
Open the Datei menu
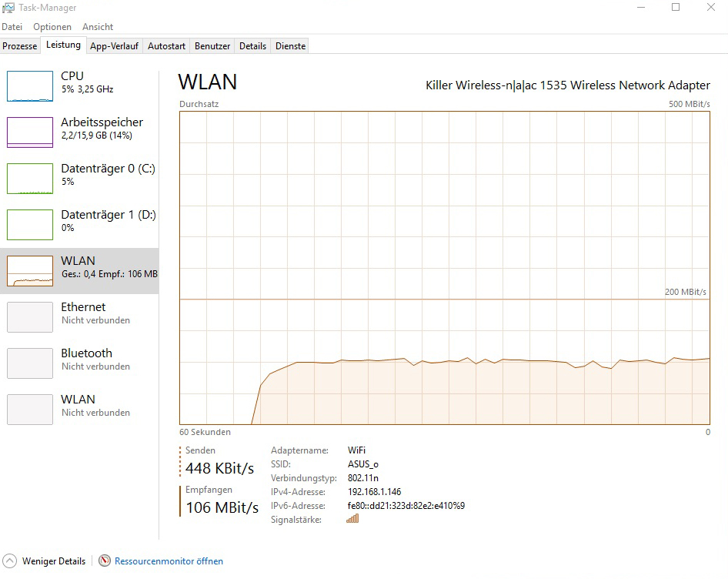coord(12,27)
